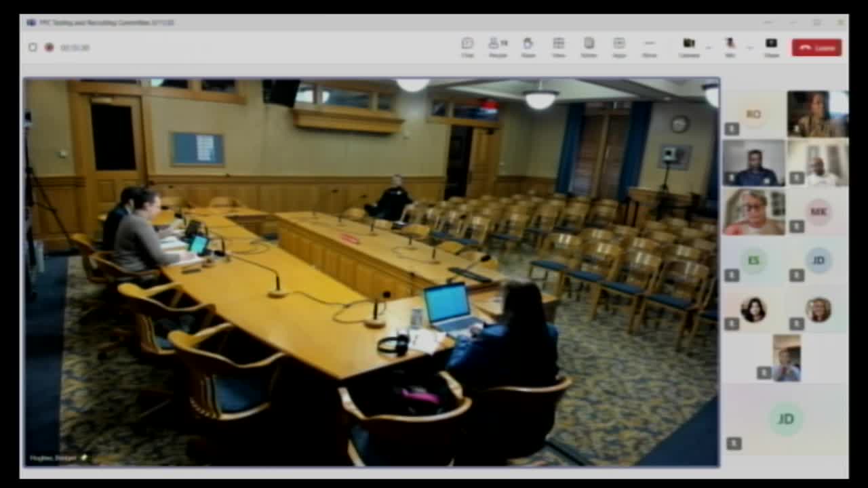Screen dimensions: 868x488
Task: Open the Chat panel
Action: tap(467, 47)
